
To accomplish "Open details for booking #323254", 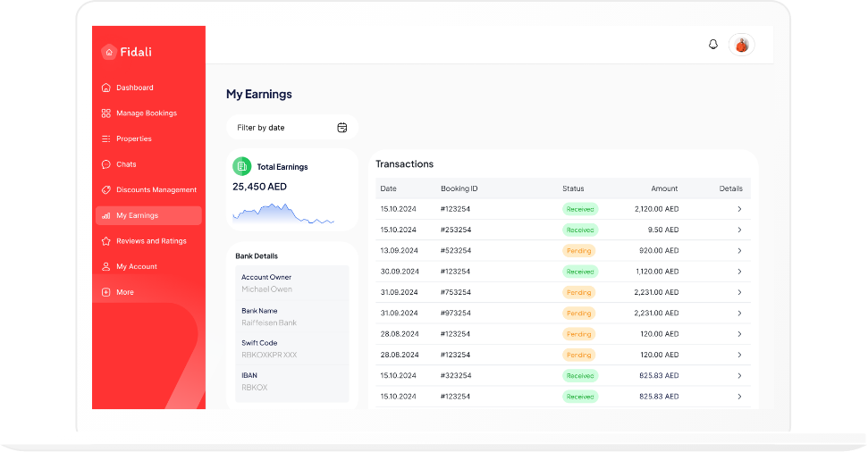I will (x=739, y=376).
